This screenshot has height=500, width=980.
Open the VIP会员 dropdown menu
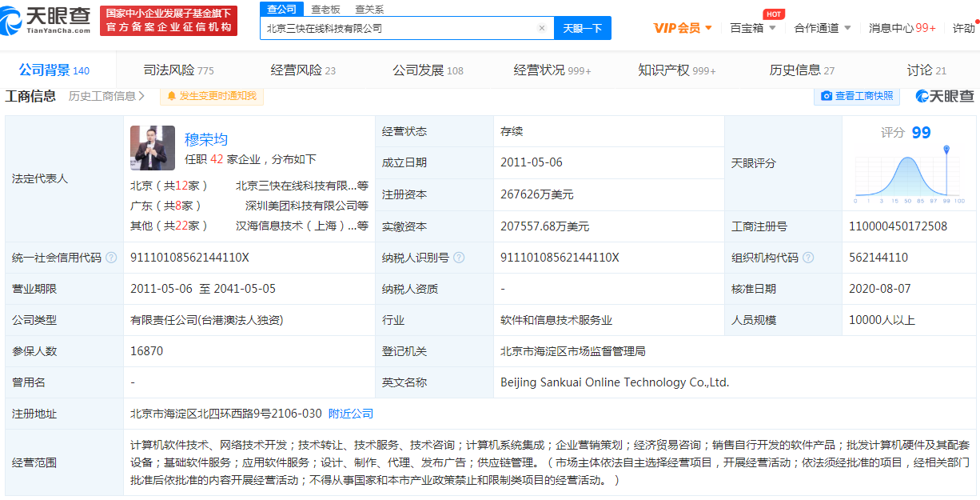click(683, 28)
